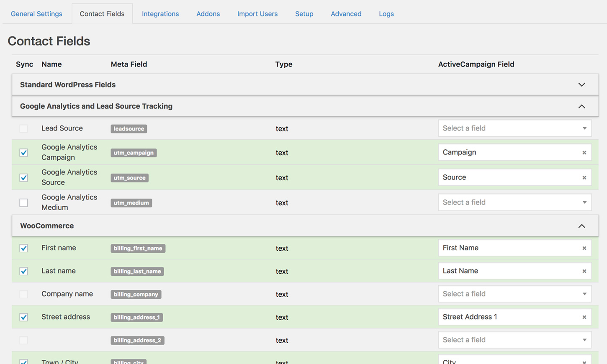Select a field for Google Analytics Medium
The height and width of the screenshot is (364, 607).
(x=514, y=203)
